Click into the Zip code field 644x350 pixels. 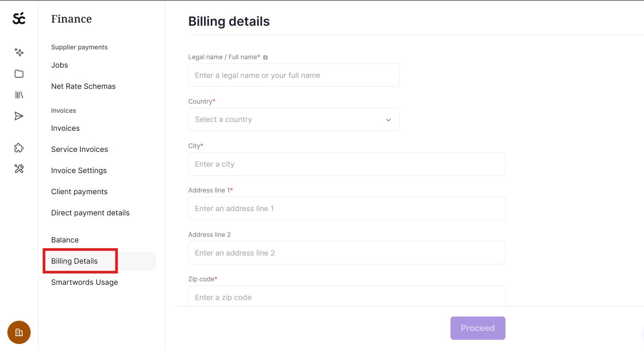click(x=347, y=296)
